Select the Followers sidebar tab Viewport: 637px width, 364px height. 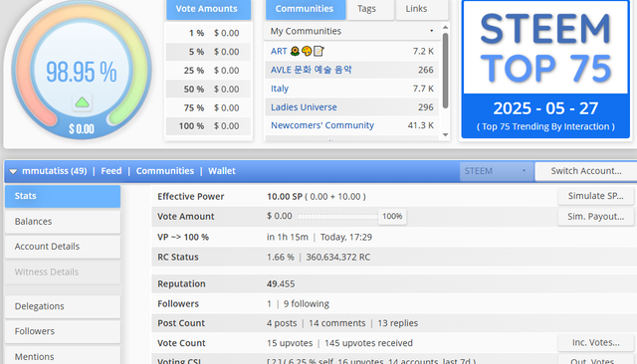pyautogui.click(x=63, y=331)
